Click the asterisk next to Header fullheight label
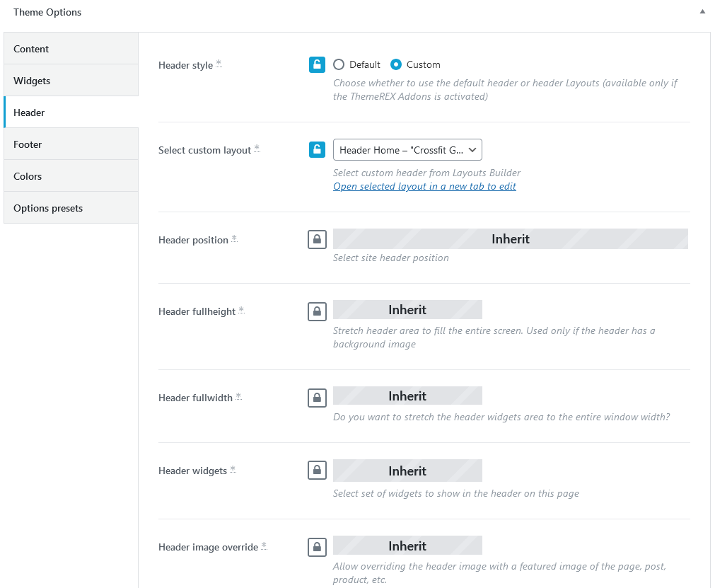This screenshot has height=588, width=715. tap(241, 310)
